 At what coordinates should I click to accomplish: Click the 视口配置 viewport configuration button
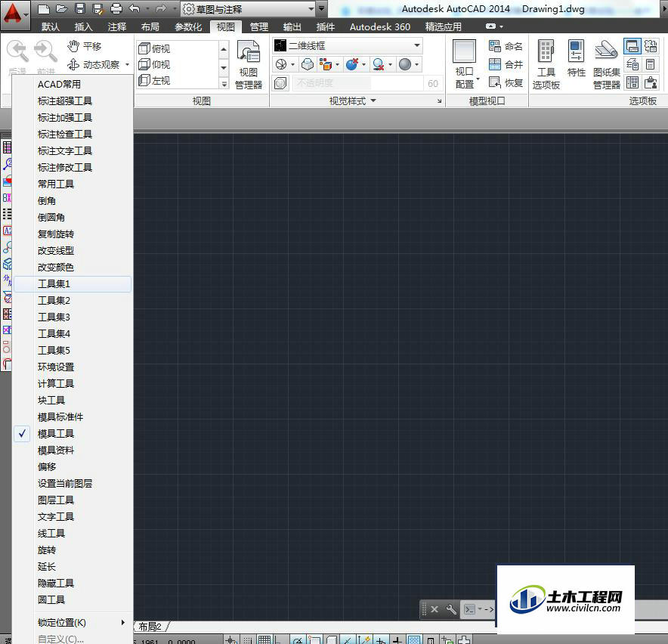pyautogui.click(x=465, y=65)
